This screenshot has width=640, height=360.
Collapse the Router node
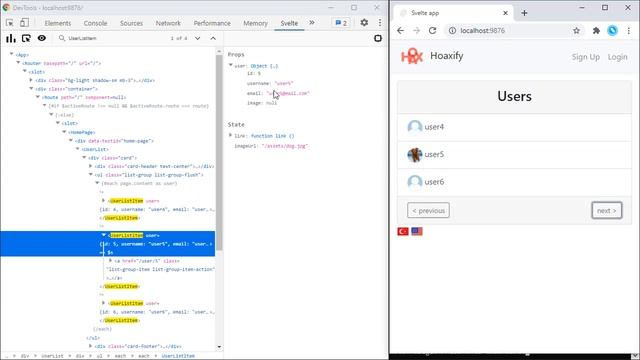click(18, 62)
